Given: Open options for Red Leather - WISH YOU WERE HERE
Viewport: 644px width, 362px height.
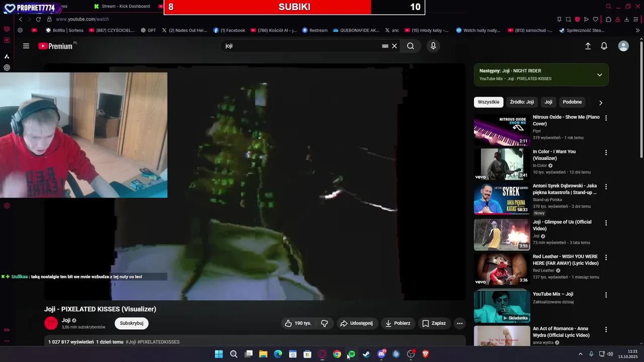Looking at the screenshot, I should point(606,257).
